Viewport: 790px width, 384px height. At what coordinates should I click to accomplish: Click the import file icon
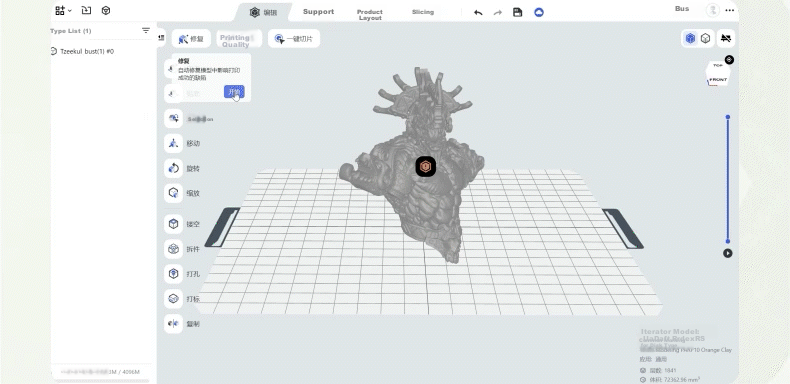pos(86,11)
